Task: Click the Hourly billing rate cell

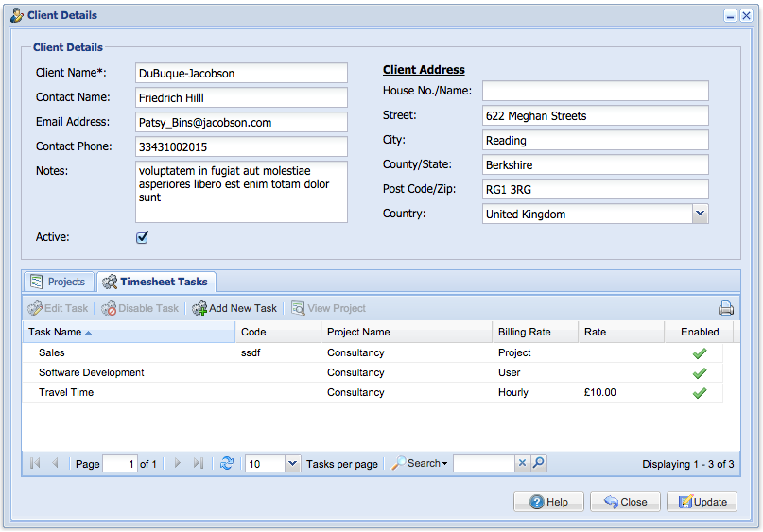Action: coord(512,392)
